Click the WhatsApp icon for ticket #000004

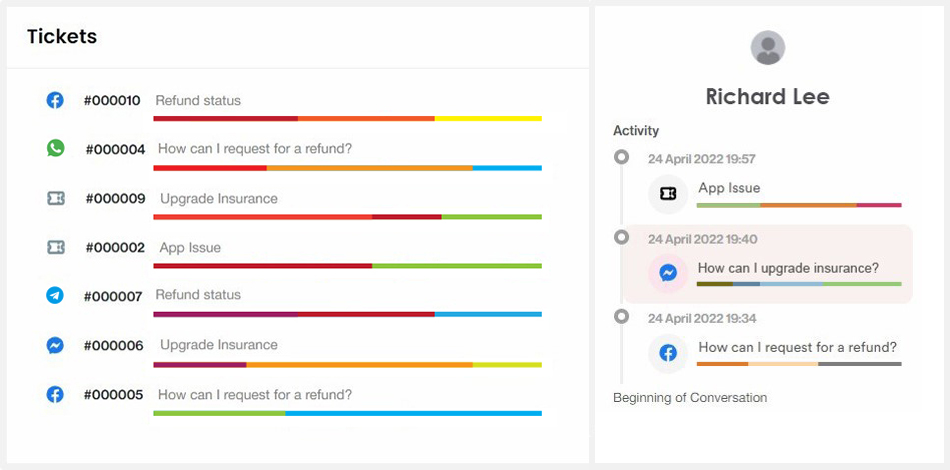coord(55,148)
